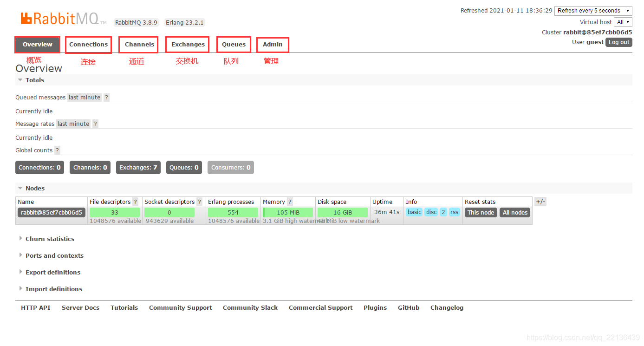Image resolution: width=644 pixels, height=346 pixels.
Task: Click the Disk space 16 GiB bar
Action: point(343,213)
